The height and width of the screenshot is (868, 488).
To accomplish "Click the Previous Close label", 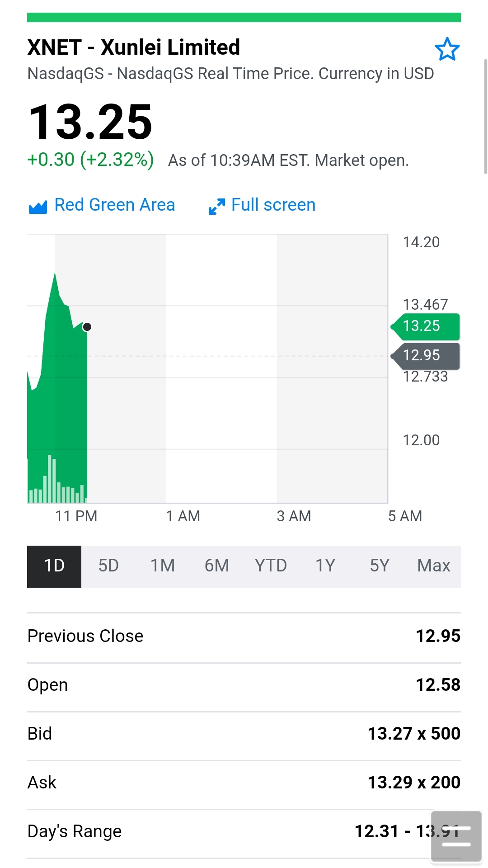I will tap(85, 636).
